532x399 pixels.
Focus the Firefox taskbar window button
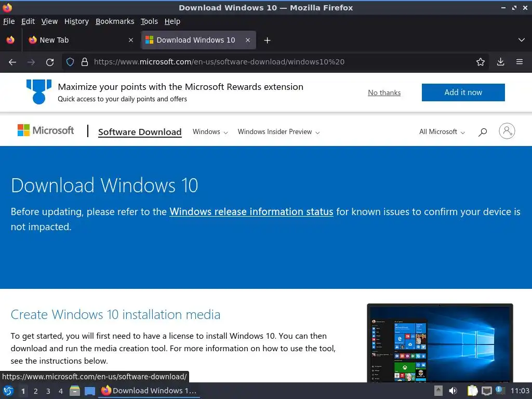coord(149,391)
